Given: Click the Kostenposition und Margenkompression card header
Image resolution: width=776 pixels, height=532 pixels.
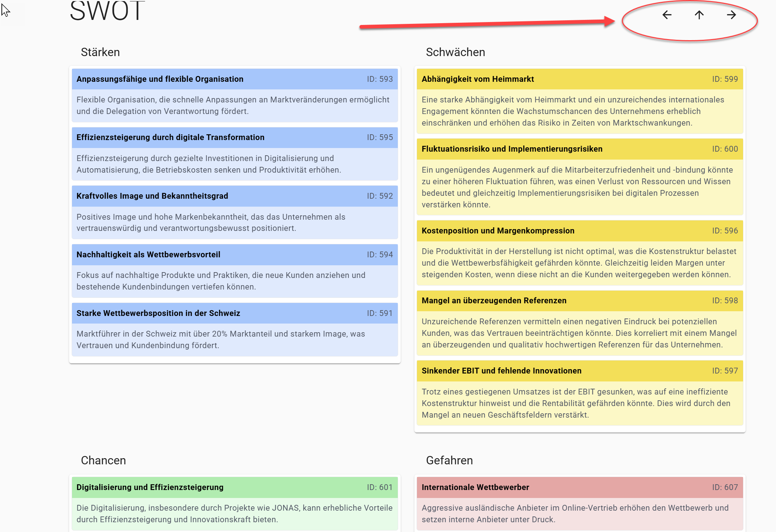Looking at the screenshot, I should [498, 231].
